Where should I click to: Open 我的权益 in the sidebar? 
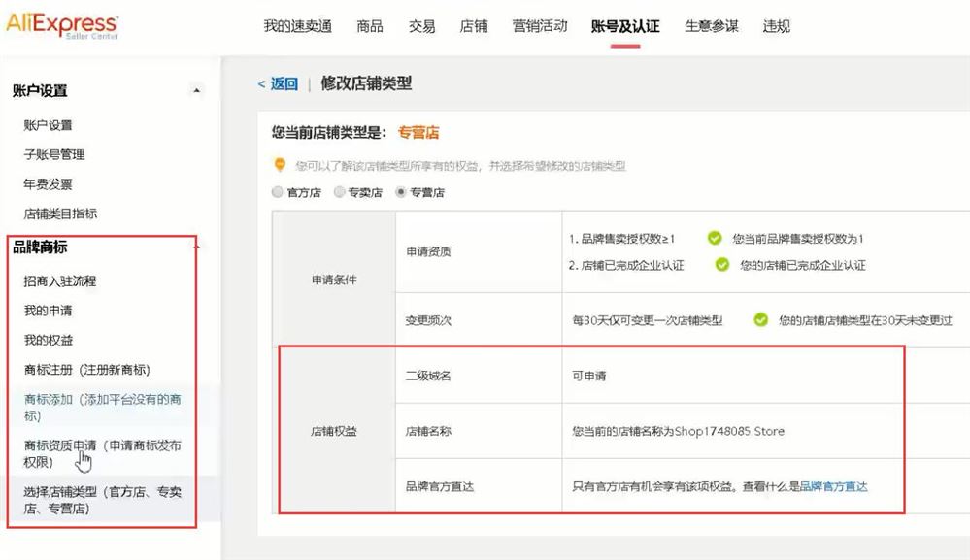coord(49,340)
